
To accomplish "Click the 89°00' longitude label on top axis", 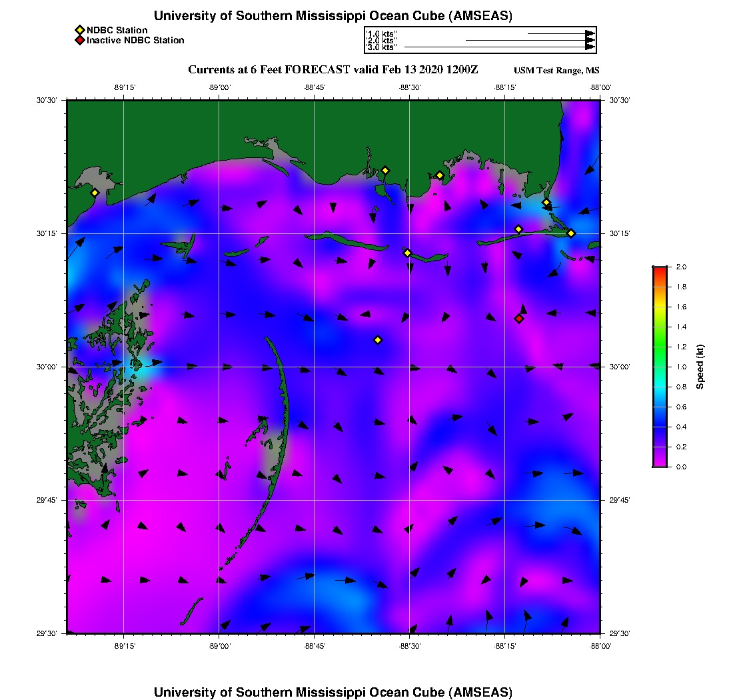I will [x=219, y=87].
